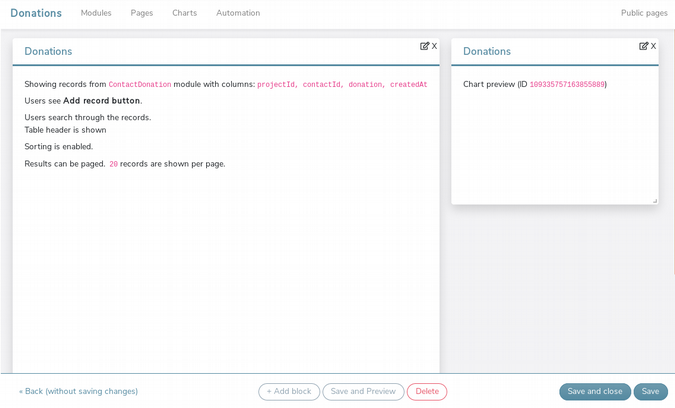Remove the Donations chart preview block
675x408 pixels.
pos(653,46)
